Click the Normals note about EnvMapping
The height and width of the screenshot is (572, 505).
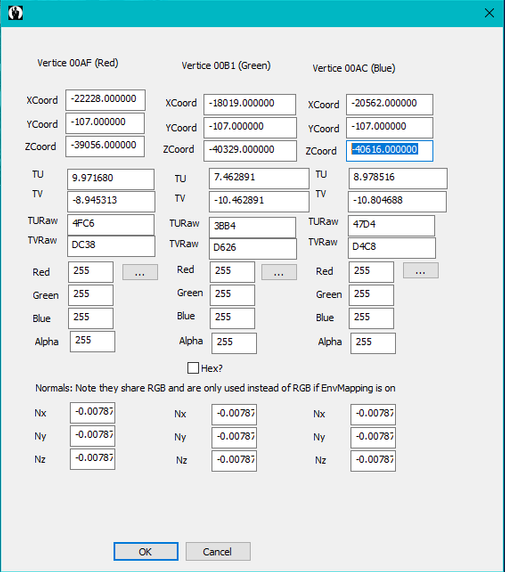(x=215, y=388)
